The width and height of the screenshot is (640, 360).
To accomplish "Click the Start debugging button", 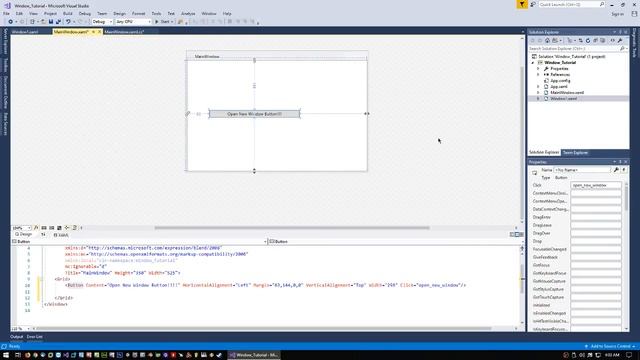I will click(x=164, y=22).
